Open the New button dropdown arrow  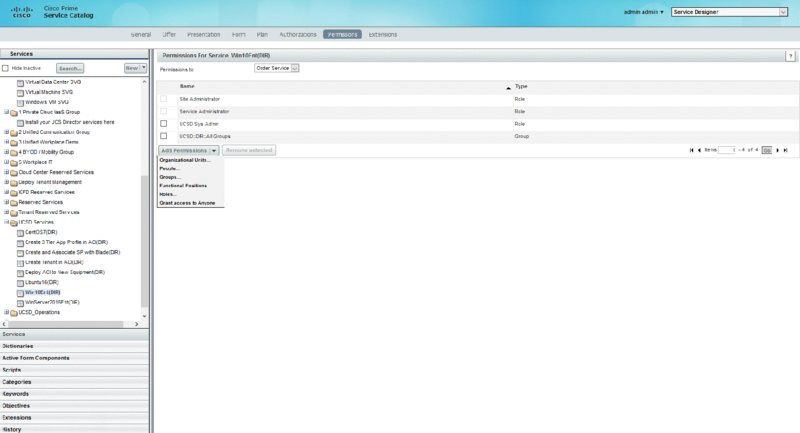point(144,68)
